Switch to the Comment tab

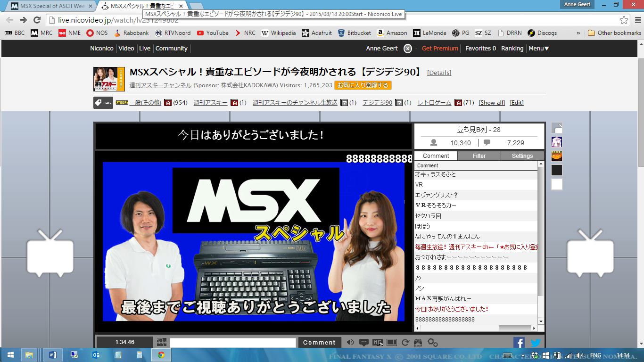436,156
